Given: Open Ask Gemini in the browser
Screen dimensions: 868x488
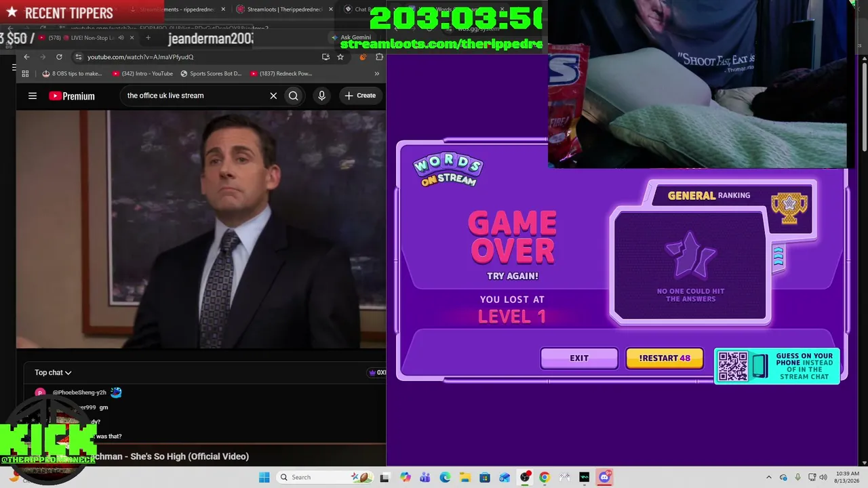Looking at the screenshot, I should (x=351, y=37).
